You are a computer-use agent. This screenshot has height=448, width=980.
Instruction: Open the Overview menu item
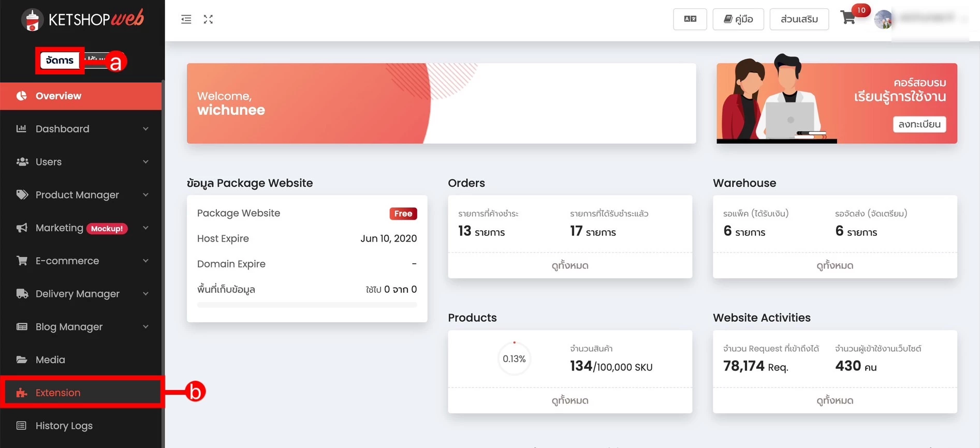(81, 96)
